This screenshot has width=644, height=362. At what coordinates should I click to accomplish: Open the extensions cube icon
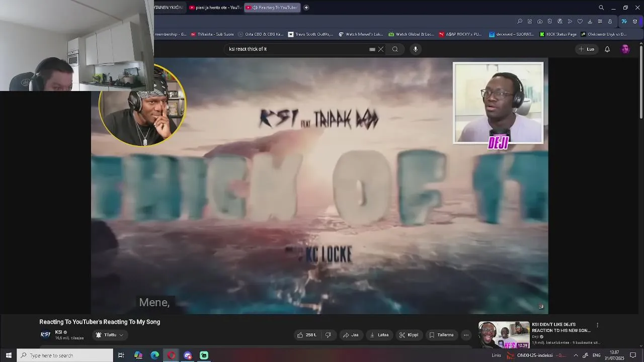(x=635, y=22)
